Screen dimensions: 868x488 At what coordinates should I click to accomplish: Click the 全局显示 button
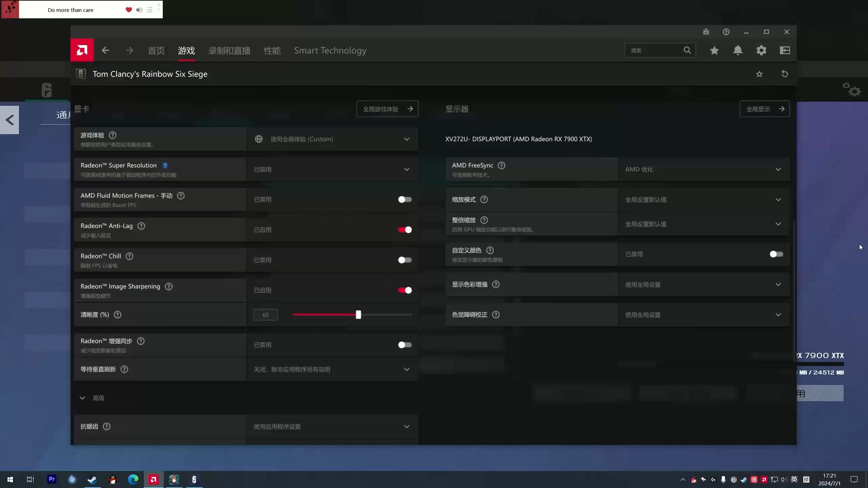pyautogui.click(x=765, y=109)
